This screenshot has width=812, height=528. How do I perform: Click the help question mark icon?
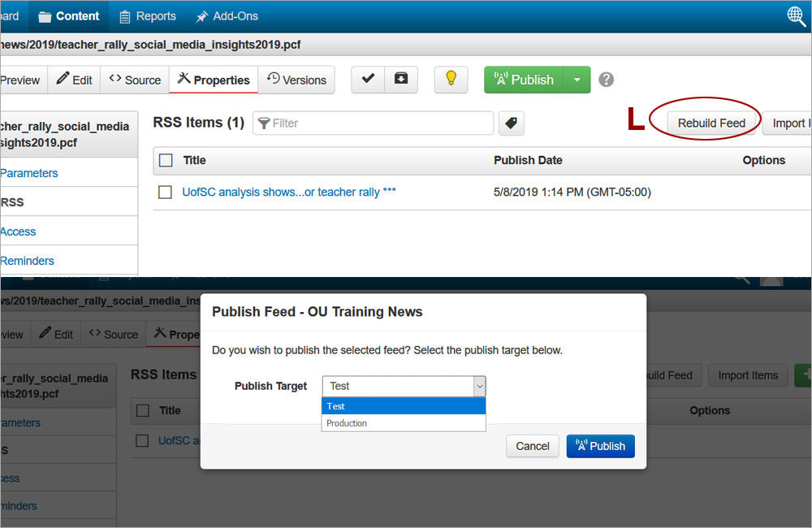pos(607,80)
